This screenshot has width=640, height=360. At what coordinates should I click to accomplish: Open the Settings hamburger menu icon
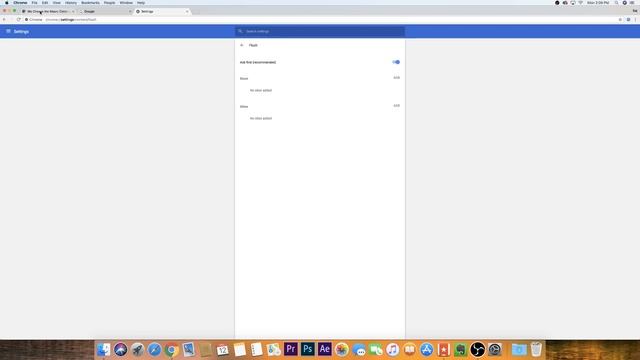coord(8,31)
